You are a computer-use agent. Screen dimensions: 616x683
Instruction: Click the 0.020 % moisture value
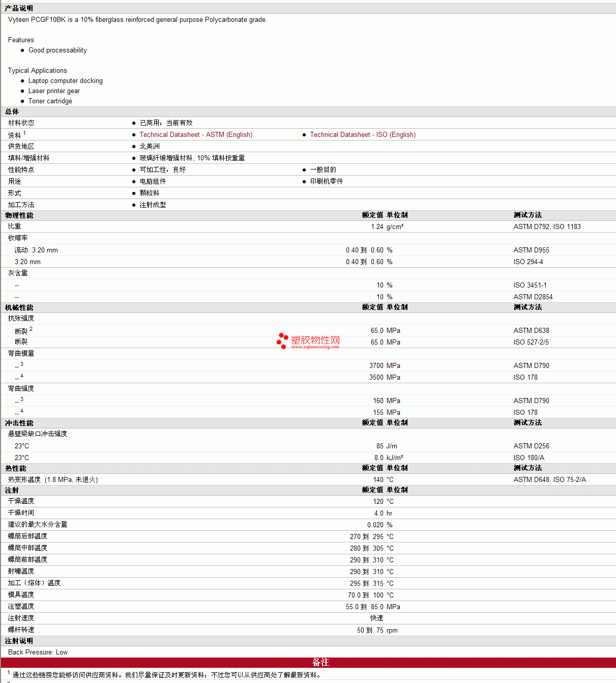(380, 525)
